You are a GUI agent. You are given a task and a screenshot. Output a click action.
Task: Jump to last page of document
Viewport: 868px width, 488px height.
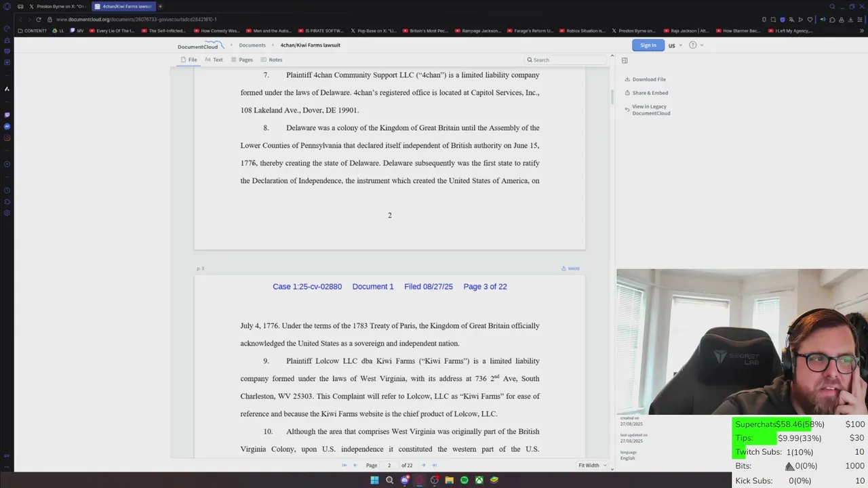435,465
